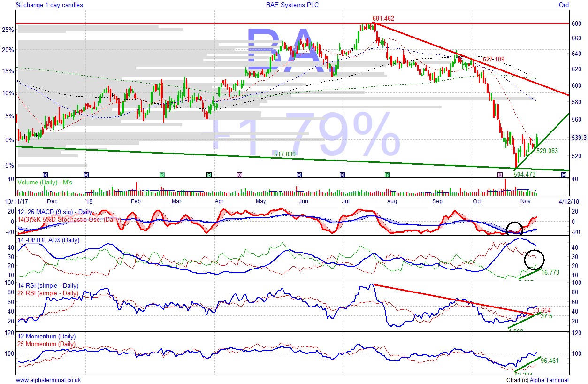Click the 539.3 current price label
This screenshot has height=384, width=588.
(x=580, y=138)
